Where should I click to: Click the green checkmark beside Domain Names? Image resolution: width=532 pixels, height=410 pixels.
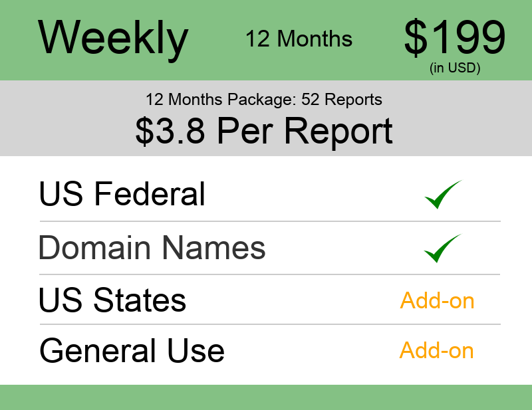(x=442, y=248)
